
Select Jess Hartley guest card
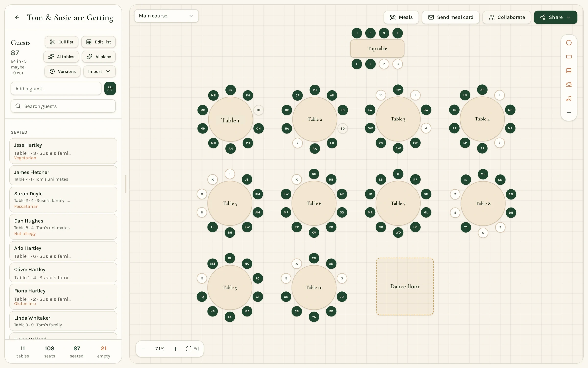[63, 151]
